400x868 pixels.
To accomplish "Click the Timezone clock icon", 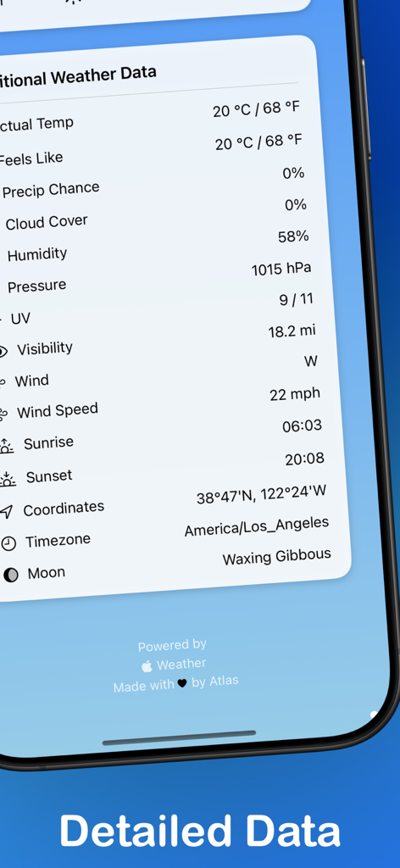I will click(8, 543).
